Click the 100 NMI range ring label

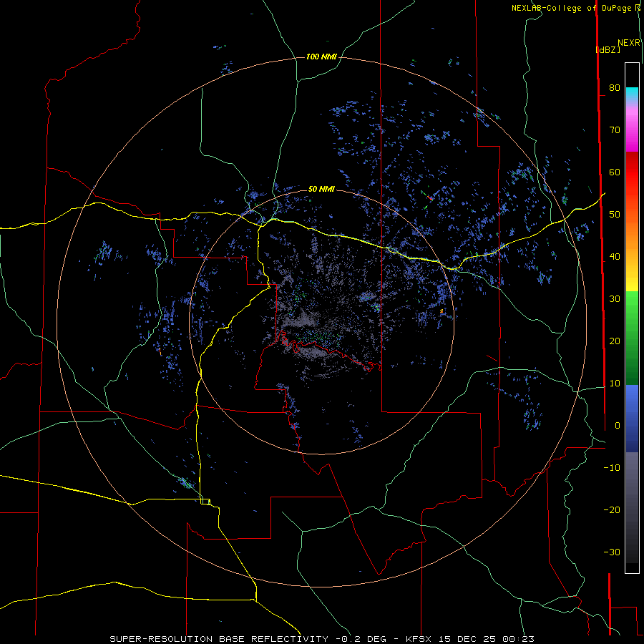[321, 57]
